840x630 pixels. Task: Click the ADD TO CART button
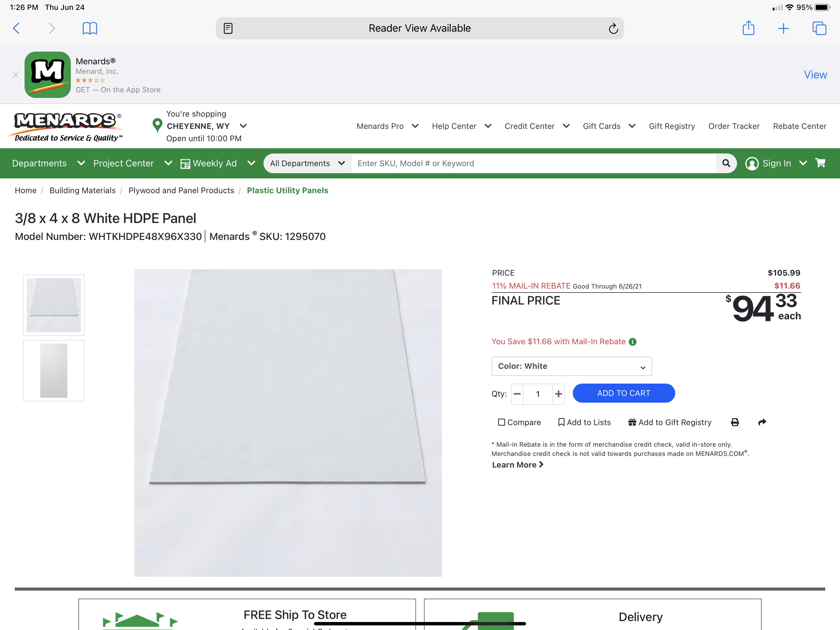coord(623,393)
